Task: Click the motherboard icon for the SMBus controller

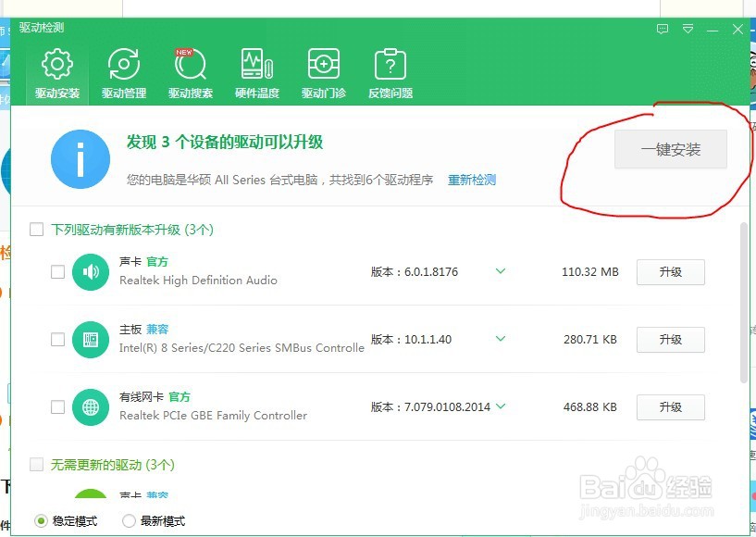Action: point(90,339)
